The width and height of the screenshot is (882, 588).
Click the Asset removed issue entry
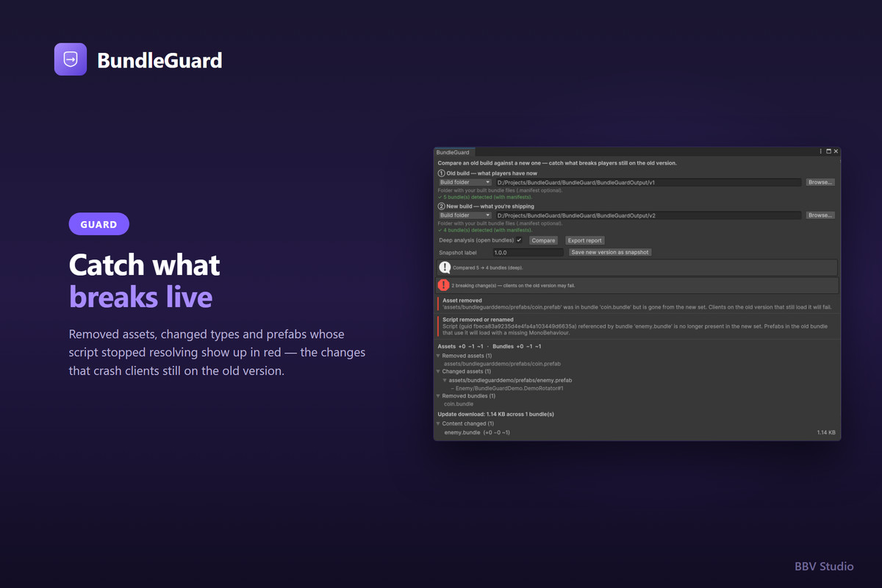pos(637,304)
